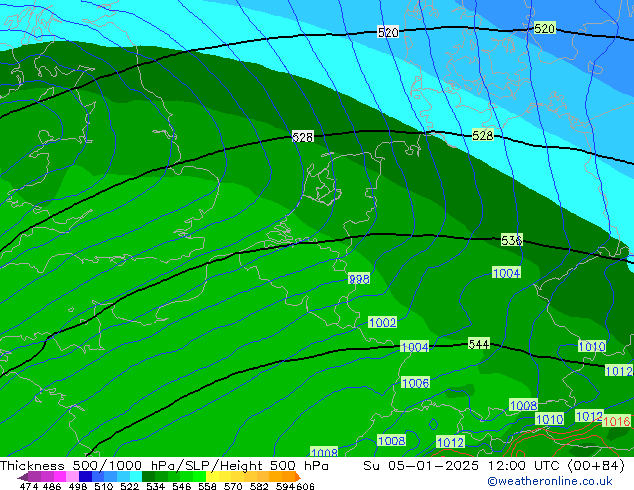Click the purple arrow at legend start
Viewport: 634px width, 490px height.
23,477
